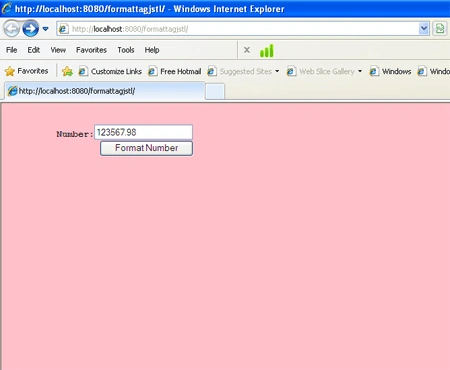Expand the address bar history dropdown
450x370 pixels.
424,29
